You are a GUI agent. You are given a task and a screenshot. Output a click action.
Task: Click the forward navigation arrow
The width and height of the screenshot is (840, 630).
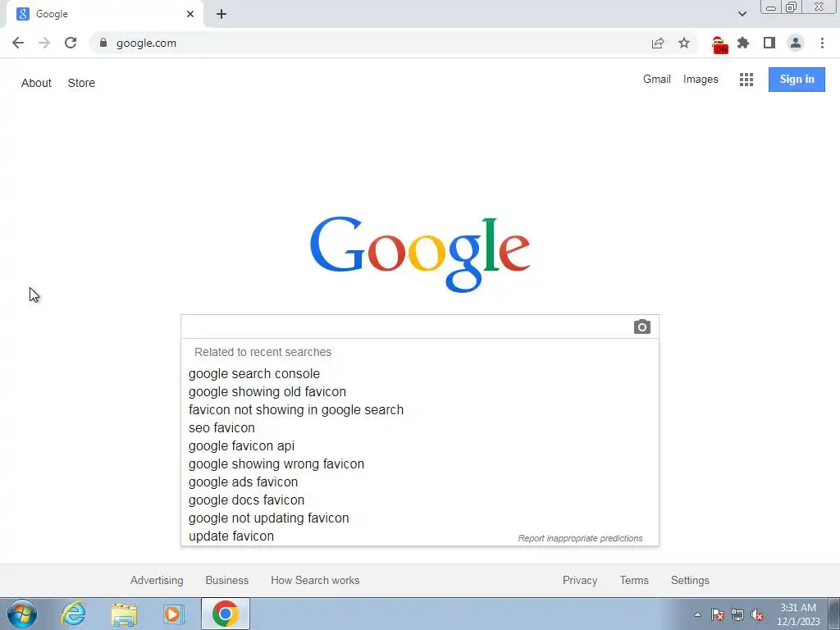[44, 43]
